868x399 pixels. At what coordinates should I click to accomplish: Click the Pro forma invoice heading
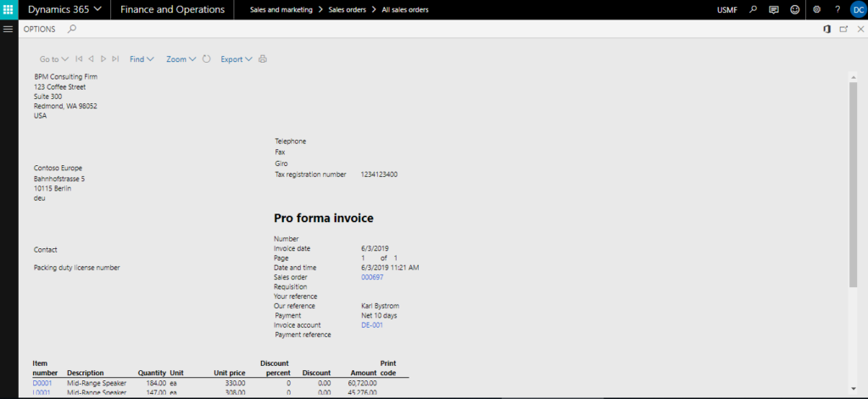click(324, 218)
